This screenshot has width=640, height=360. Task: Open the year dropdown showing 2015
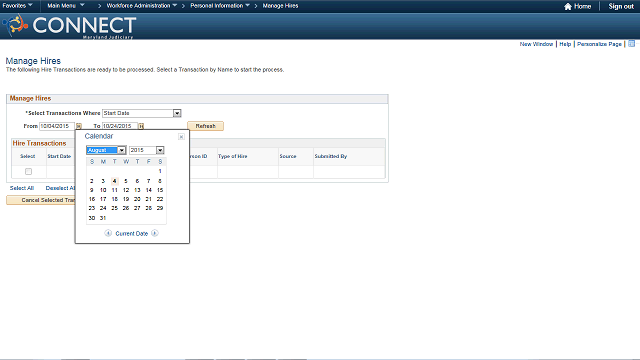point(147,150)
